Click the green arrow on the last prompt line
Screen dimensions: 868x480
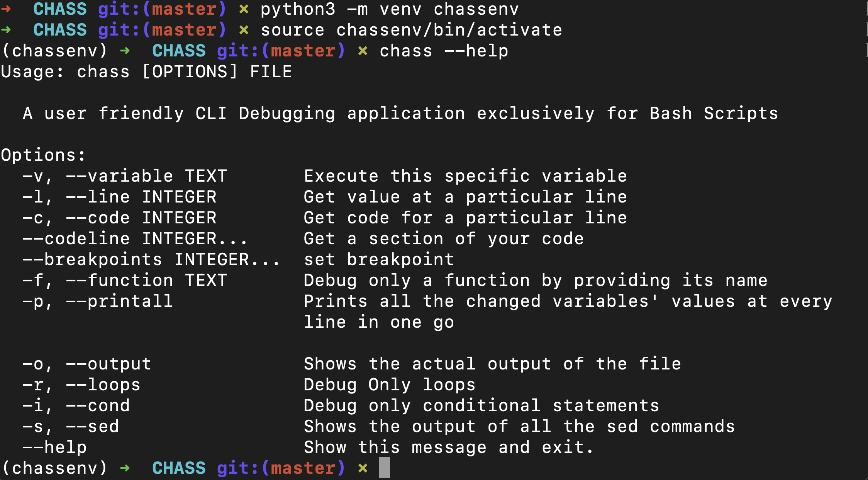[x=124, y=468]
